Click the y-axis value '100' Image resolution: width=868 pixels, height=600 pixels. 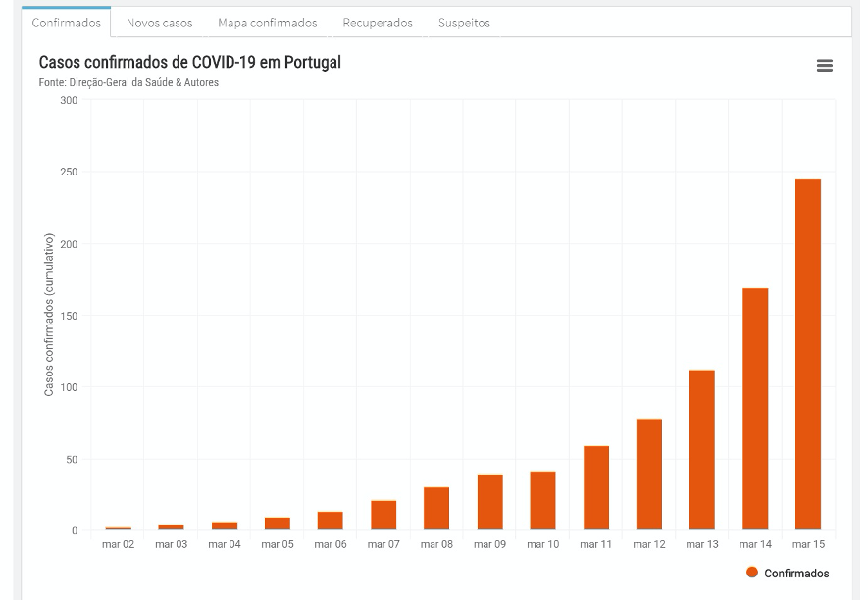(x=69, y=387)
